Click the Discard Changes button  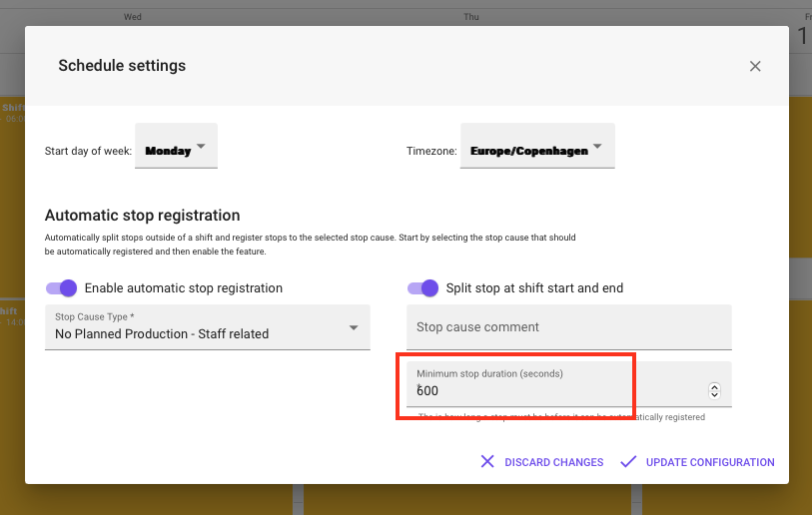point(542,462)
